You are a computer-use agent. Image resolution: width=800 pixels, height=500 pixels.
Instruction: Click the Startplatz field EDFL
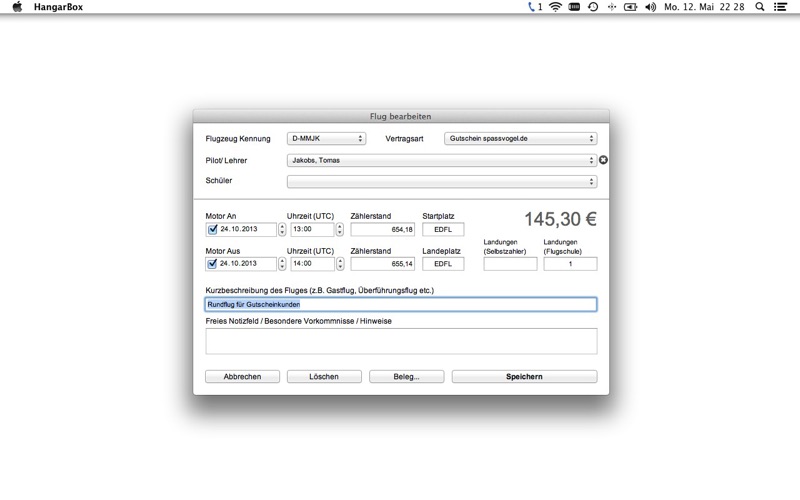point(443,230)
